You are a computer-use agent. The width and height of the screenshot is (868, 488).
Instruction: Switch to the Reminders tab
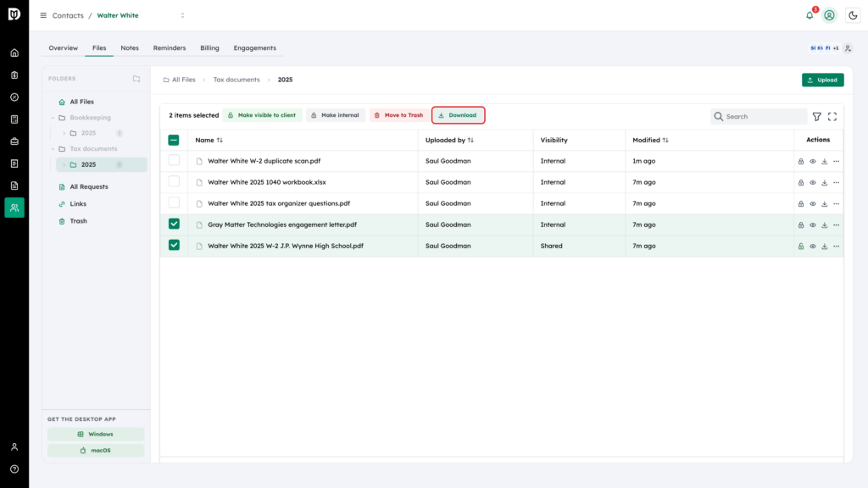click(170, 48)
